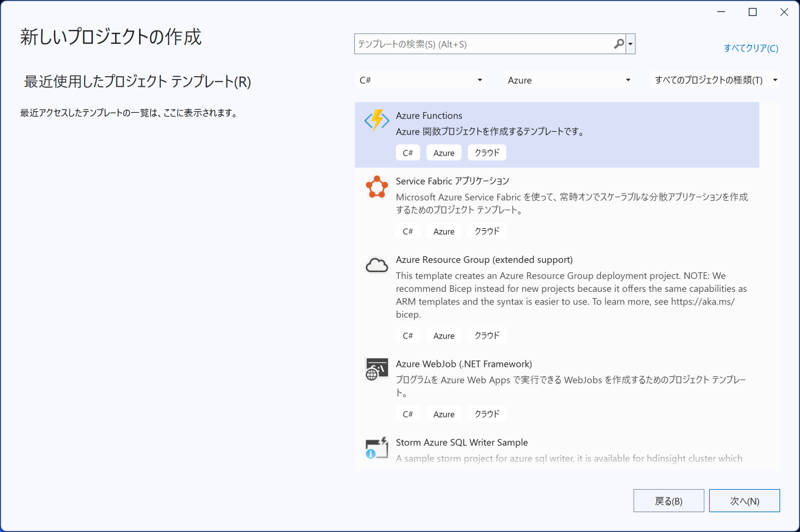Click the Azure Resource Group cloud icon

coord(377,265)
